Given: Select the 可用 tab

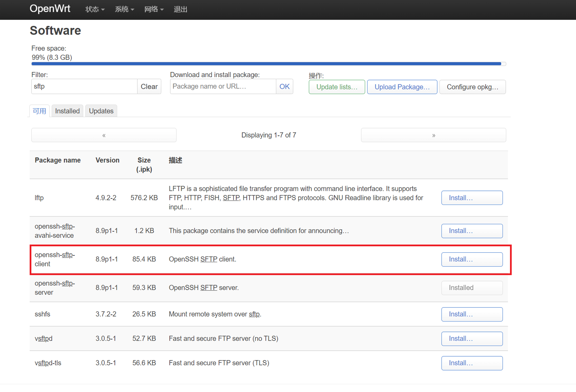Looking at the screenshot, I should click(39, 111).
